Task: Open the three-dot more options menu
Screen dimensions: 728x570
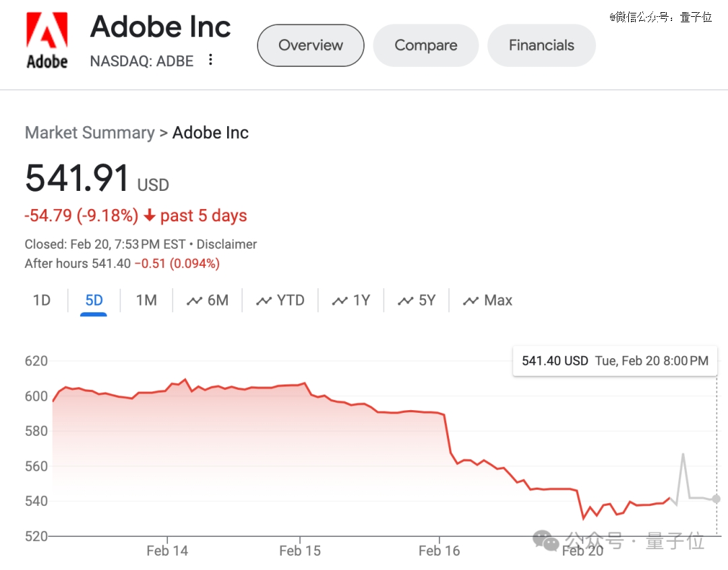Action: coord(210,60)
